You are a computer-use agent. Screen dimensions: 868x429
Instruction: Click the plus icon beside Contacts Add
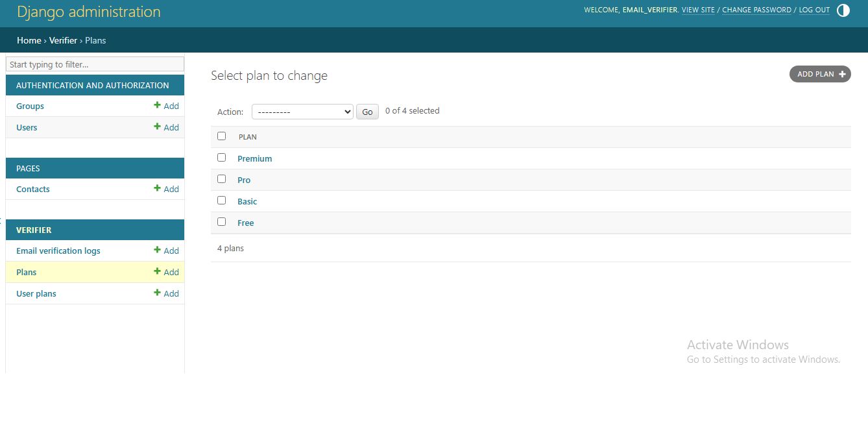pos(157,188)
